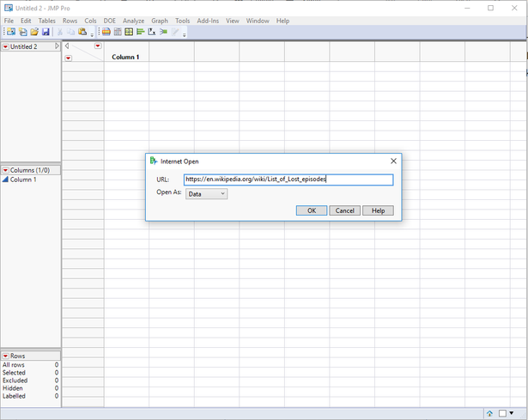
Task: Open the Edit menu
Action: point(26,21)
